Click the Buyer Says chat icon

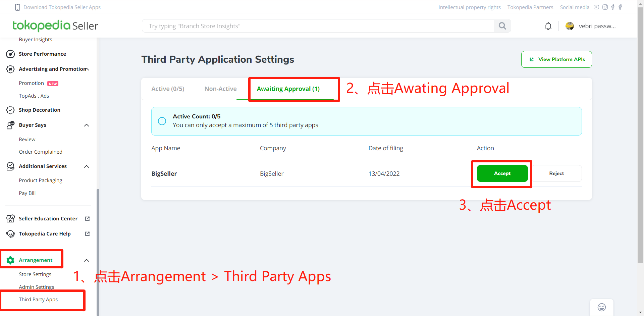(x=10, y=125)
